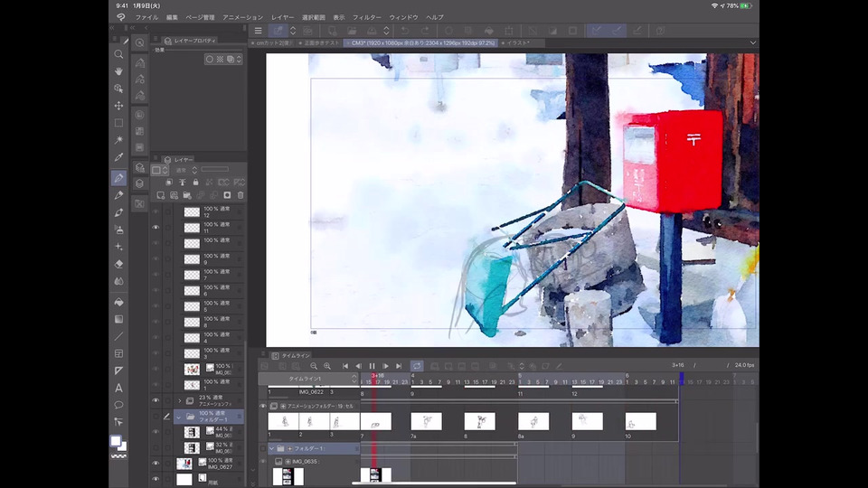868x488 pixels.
Task: Select the Fill bucket tool
Action: (118, 302)
